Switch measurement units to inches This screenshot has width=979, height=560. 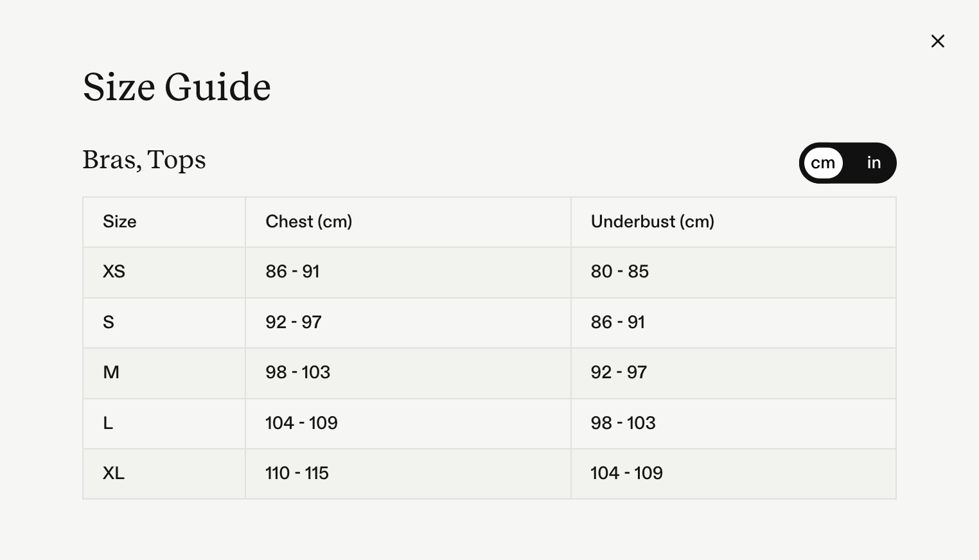tap(874, 163)
